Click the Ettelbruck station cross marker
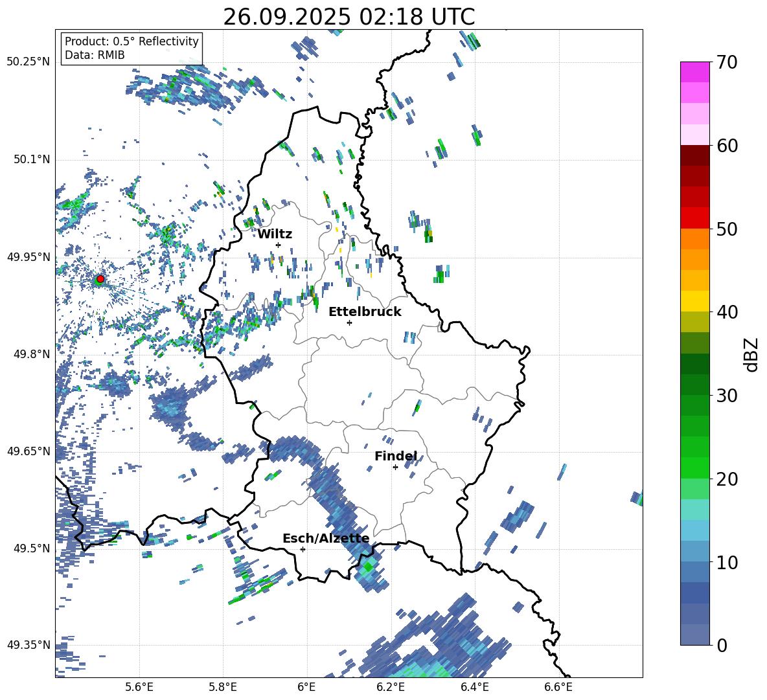Viewport: 767px width, 700px height. click(x=349, y=322)
